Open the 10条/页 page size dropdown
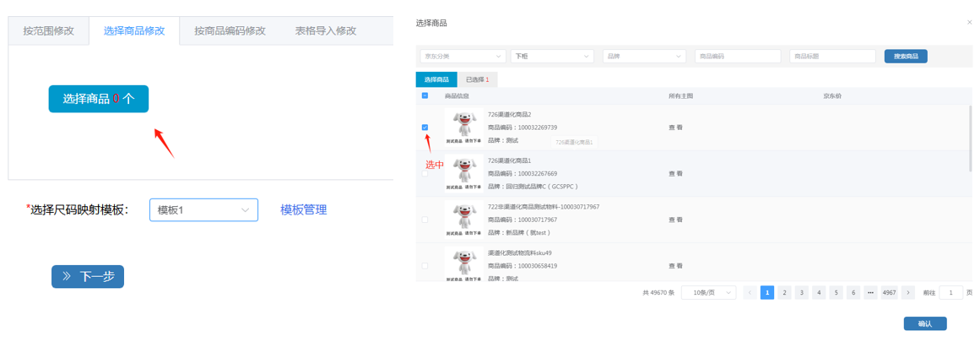Screen dimensions: 980x342 708,293
